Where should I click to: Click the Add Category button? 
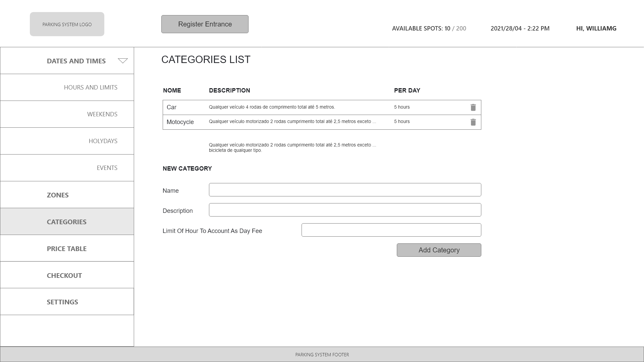[439, 250]
